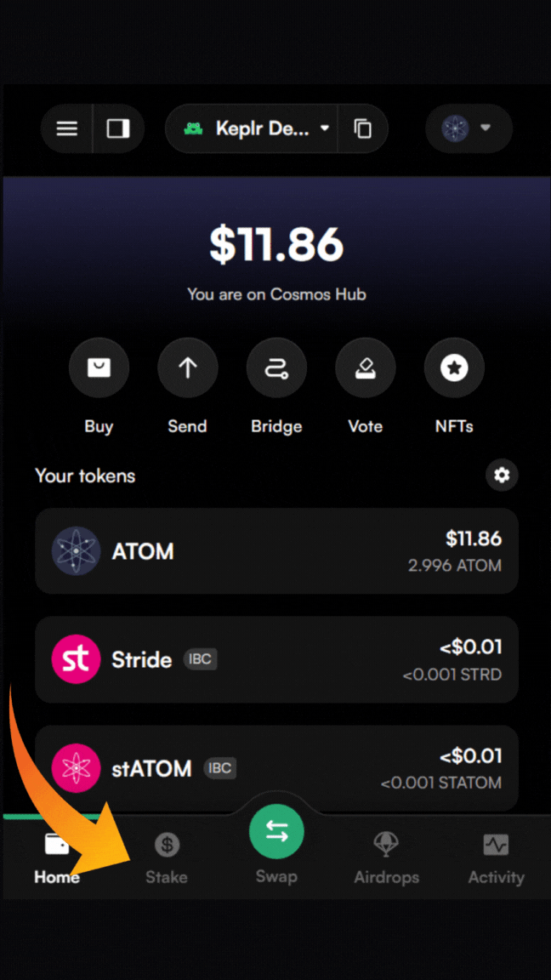This screenshot has height=980, width=551.
Task: Toggle the side panel view icon
Action: pos(117,128)
